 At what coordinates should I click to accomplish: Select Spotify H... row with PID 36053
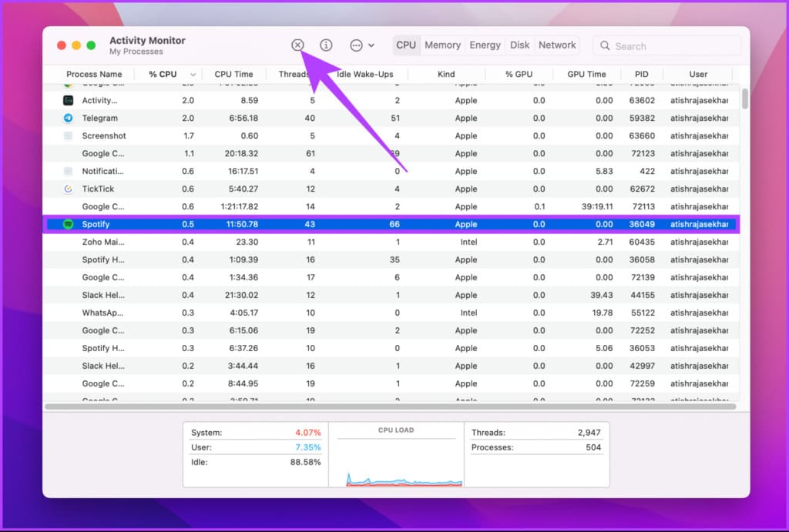click(391, 348)
